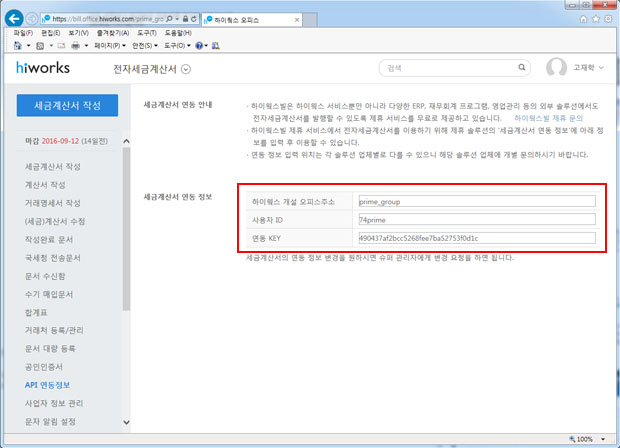Open 문서 대량 등록 in the sidebar
Screen dimensions: 620x448
point(50,348)
